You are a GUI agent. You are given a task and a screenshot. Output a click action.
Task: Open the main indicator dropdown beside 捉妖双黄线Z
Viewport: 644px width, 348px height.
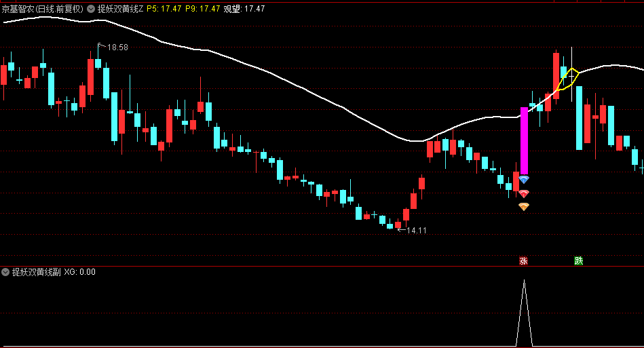(91, 9)
